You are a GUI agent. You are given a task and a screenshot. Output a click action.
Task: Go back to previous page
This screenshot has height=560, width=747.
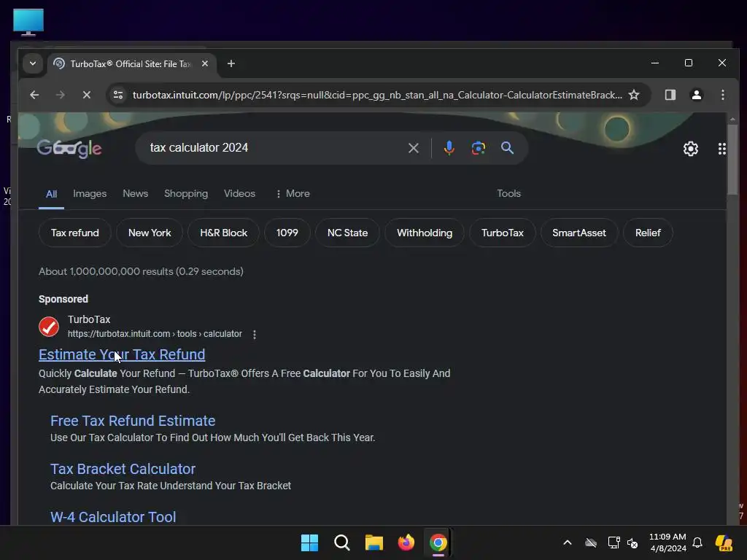tap(34, 95)
